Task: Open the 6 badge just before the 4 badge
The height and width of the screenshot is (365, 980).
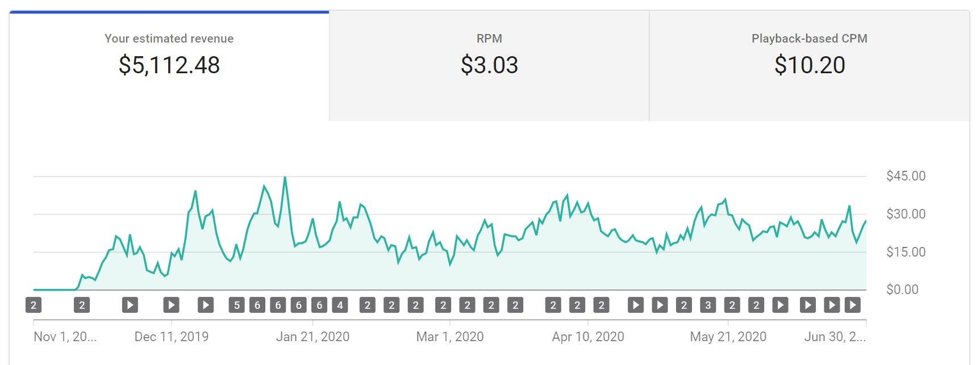Action: 319,305
